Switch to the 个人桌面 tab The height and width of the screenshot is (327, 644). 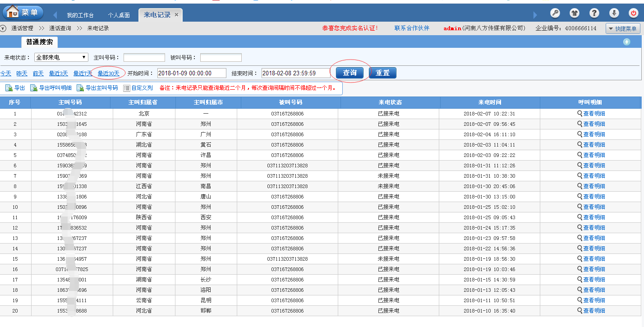119,15
